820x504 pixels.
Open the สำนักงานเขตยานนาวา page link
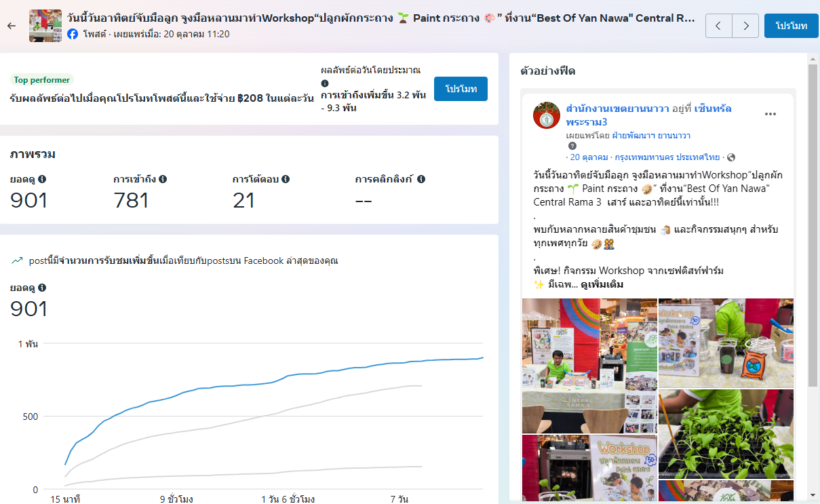617,109
